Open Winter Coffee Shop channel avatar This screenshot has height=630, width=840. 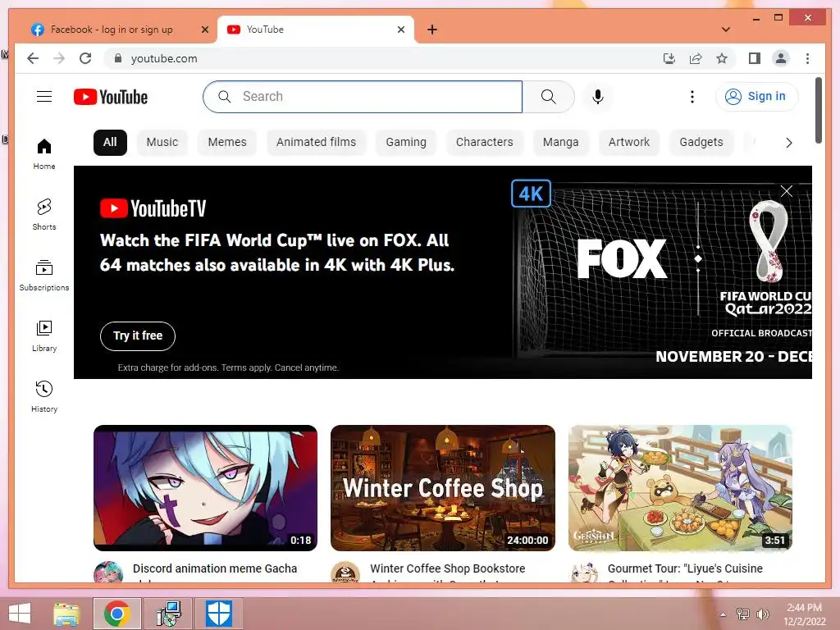pyautogui.click(x=345, y=572)
